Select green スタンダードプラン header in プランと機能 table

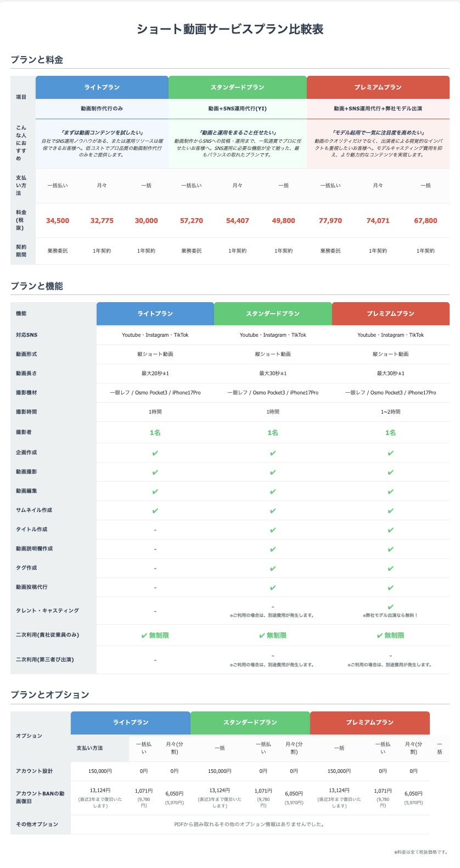coord(273,314)
